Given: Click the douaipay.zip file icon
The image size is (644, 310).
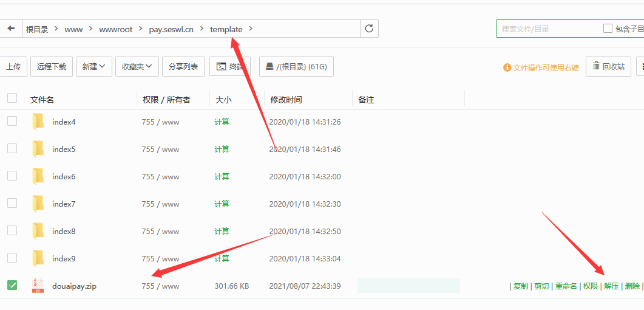Looking at the screenshot, I should [x=38, y=286].
